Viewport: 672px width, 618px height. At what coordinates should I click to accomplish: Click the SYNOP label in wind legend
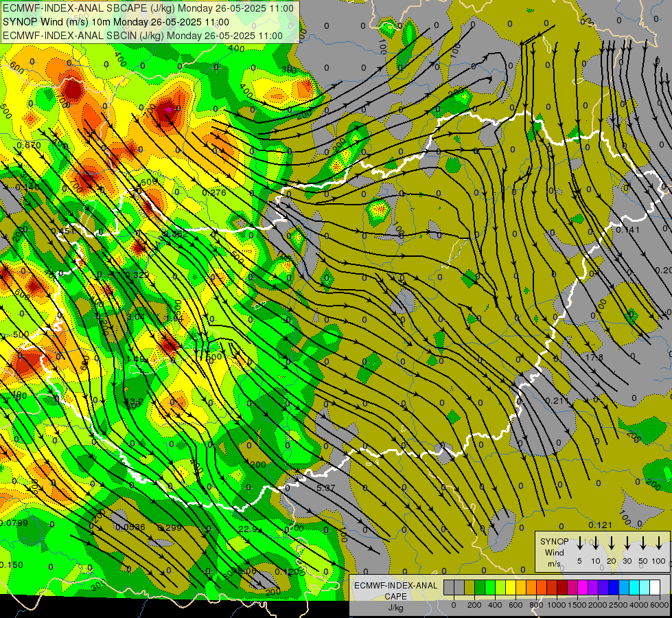pyautogui.click(x=554, y=542)
